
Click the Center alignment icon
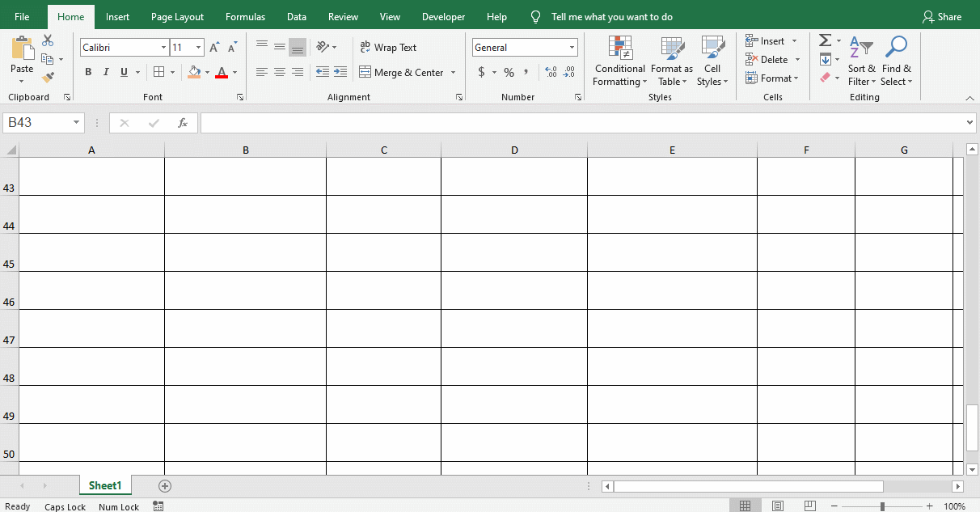click(280, 72)
